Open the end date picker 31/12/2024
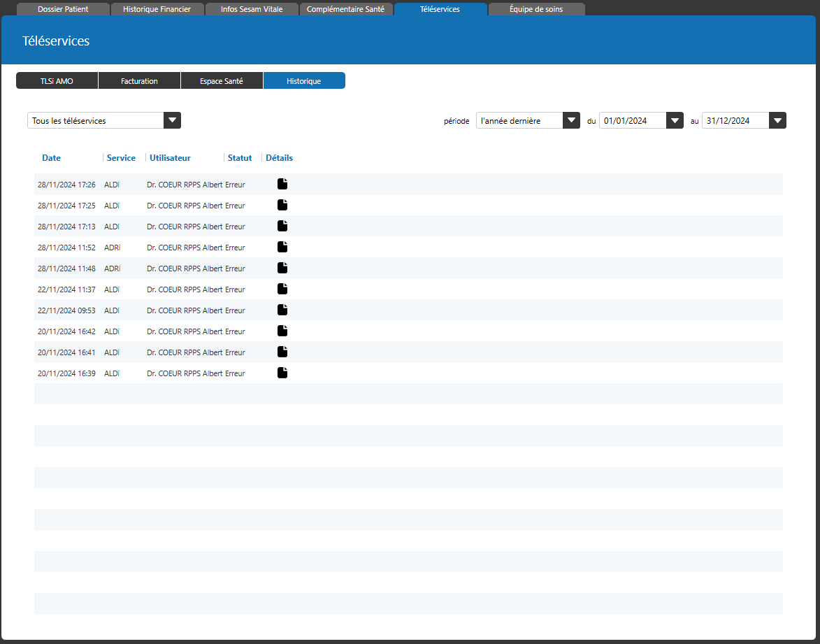This screenshot has height=644, width=820. pos(777,120)
